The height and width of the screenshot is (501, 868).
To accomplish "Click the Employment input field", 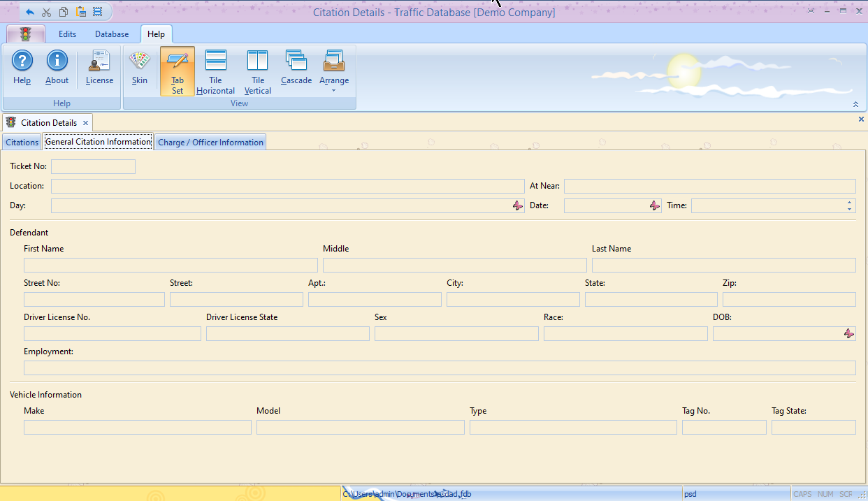I will (x=440, y=368).
